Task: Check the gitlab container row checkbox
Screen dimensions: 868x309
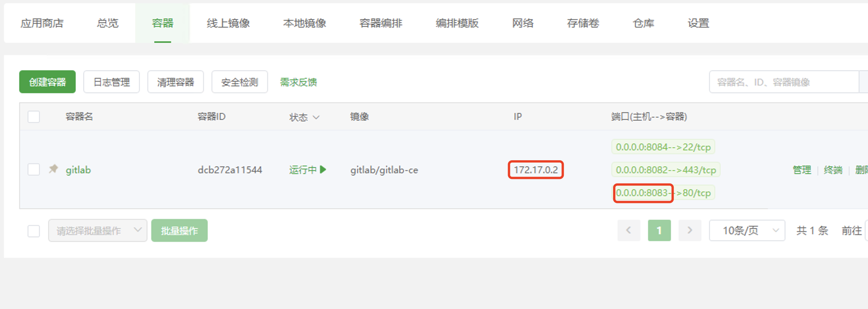Action: tap(34, 169)
